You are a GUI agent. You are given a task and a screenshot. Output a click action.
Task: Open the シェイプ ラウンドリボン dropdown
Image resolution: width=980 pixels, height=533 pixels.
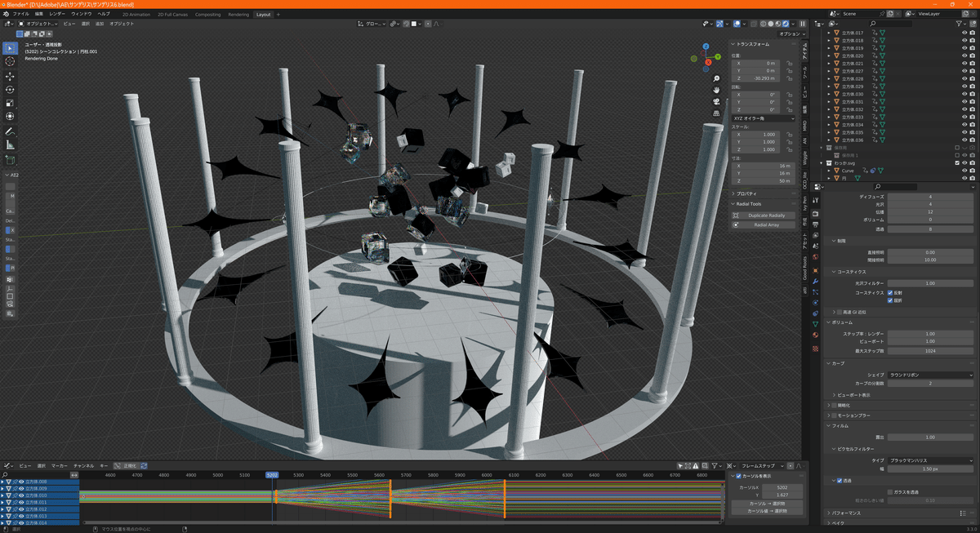click(930, 375)
